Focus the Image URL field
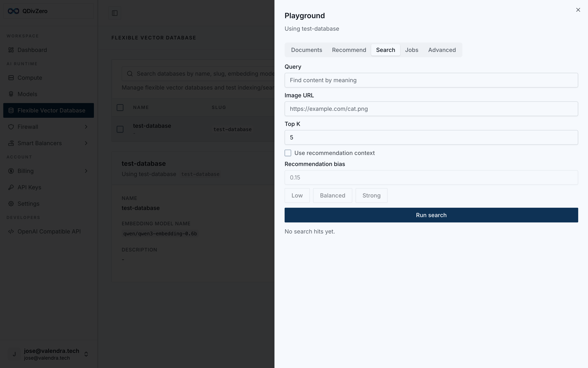This screenshot has width=588, height=368. tap(431, 109)
